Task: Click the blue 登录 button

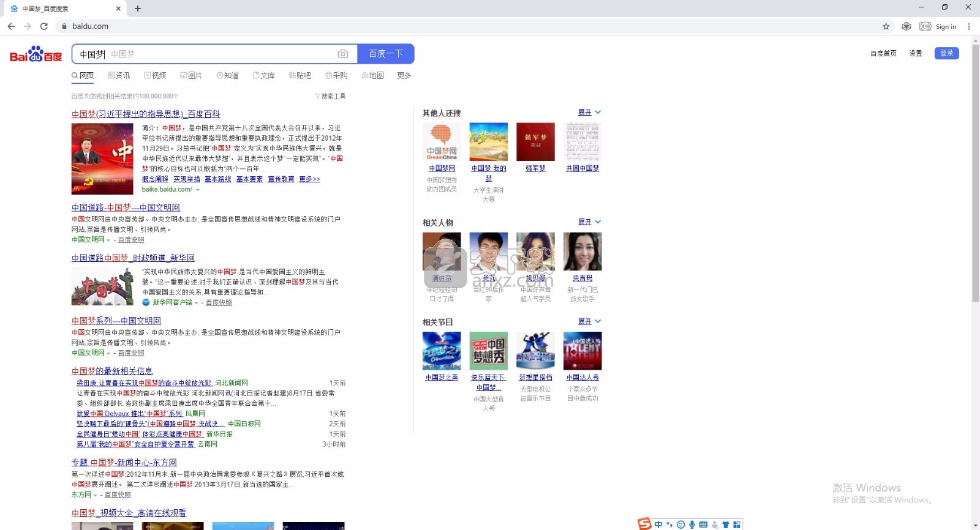Action: click(946, 53)
